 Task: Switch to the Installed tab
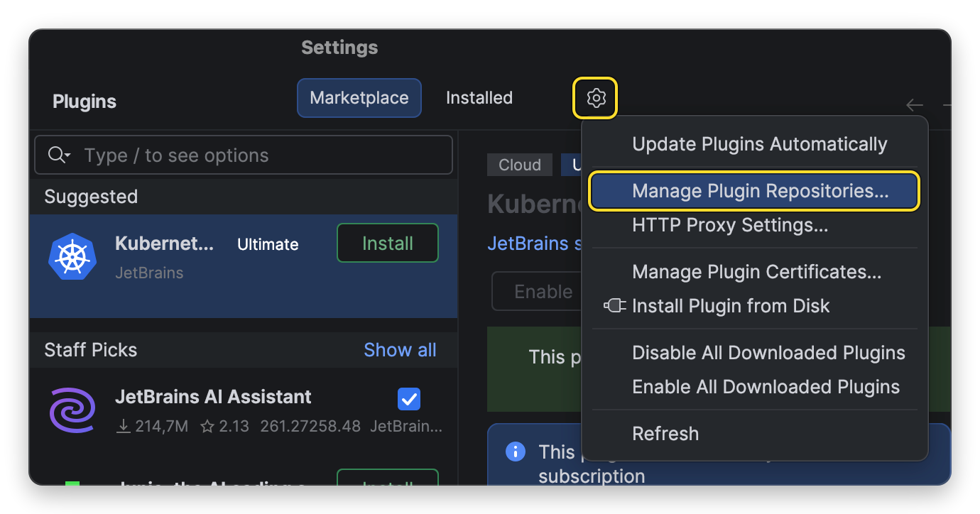click(479, 98)
